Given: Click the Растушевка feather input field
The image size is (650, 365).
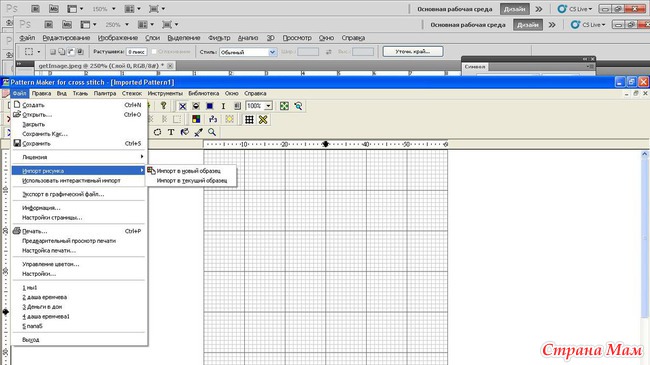Looking at the screenshot, I should point(136,52).
